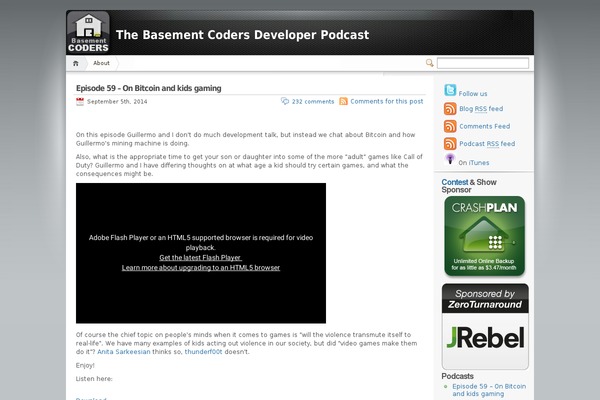Open the Podcast RSS feed link
Screen dimensions: 600x400
[x=487, y=144]
